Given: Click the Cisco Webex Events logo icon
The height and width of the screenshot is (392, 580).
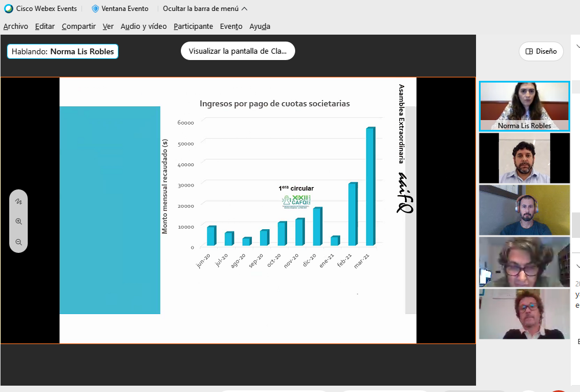Looking at the screenshot, I should 9,9.
